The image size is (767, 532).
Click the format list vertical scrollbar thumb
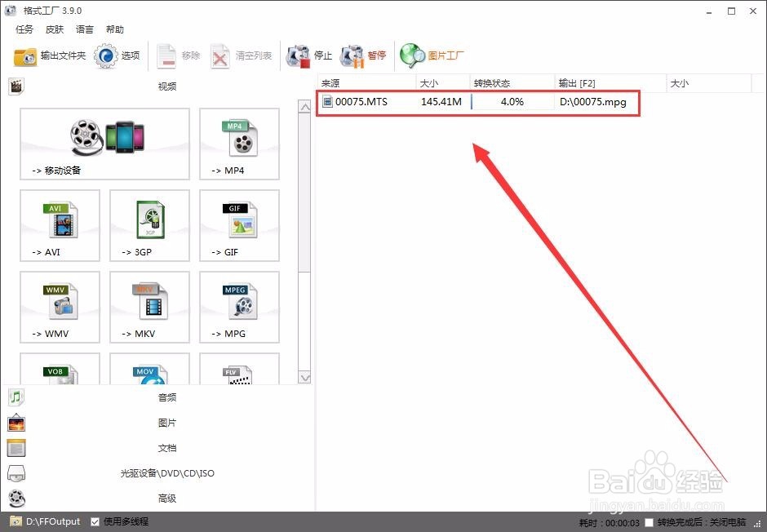[x=304, y=193]
